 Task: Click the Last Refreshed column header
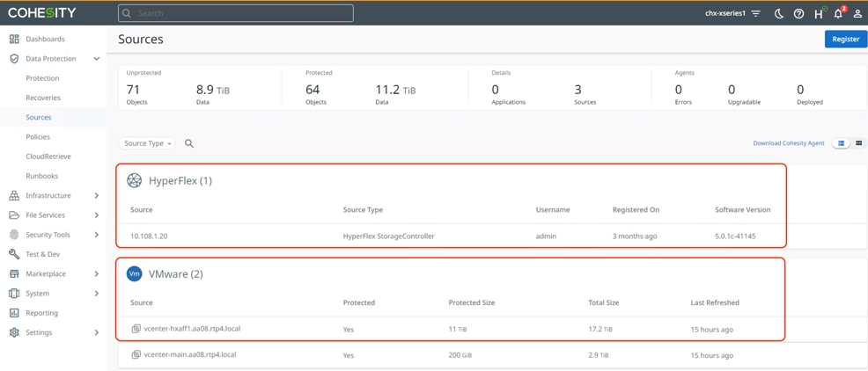pyautogui.click(x=715, y=303)
